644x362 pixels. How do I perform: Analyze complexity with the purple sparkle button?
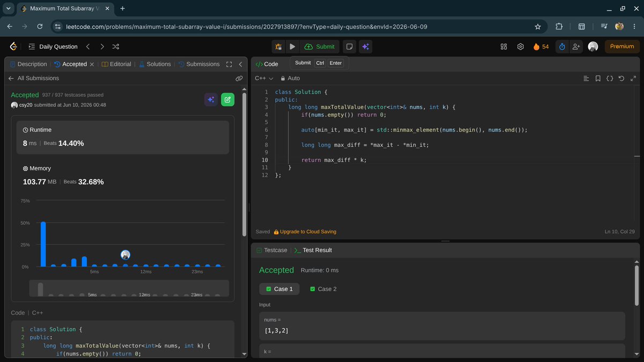(x=211, y=99)
